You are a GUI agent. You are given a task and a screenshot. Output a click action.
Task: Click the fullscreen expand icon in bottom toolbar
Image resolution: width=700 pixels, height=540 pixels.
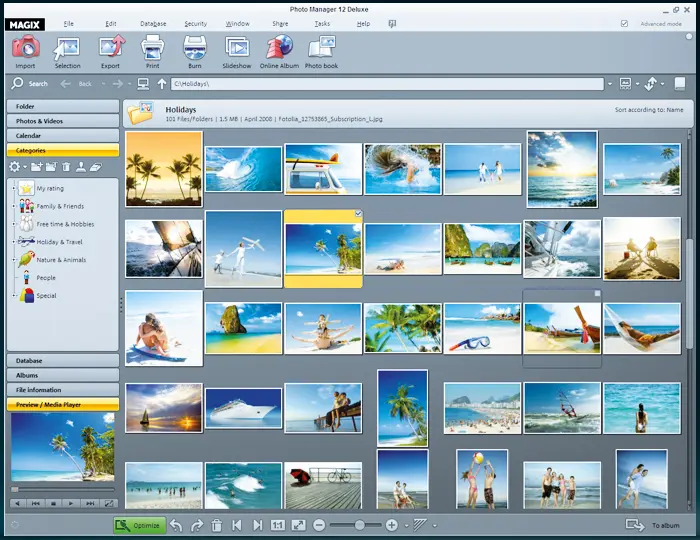pos(299,525)
